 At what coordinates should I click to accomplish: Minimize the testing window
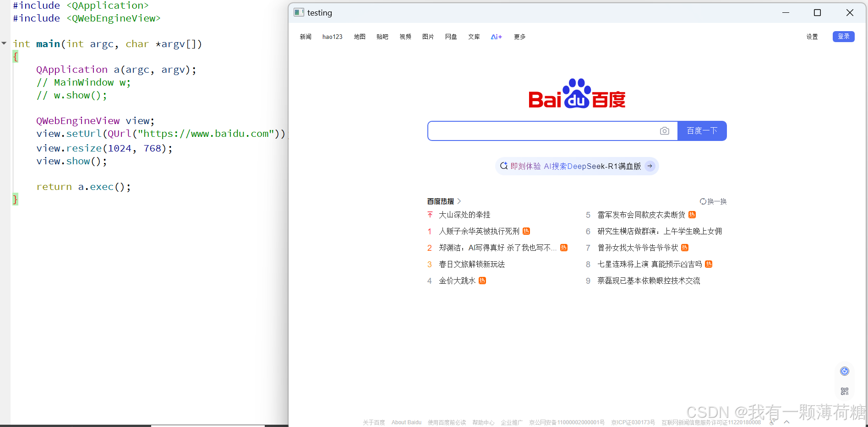[786, 13]
